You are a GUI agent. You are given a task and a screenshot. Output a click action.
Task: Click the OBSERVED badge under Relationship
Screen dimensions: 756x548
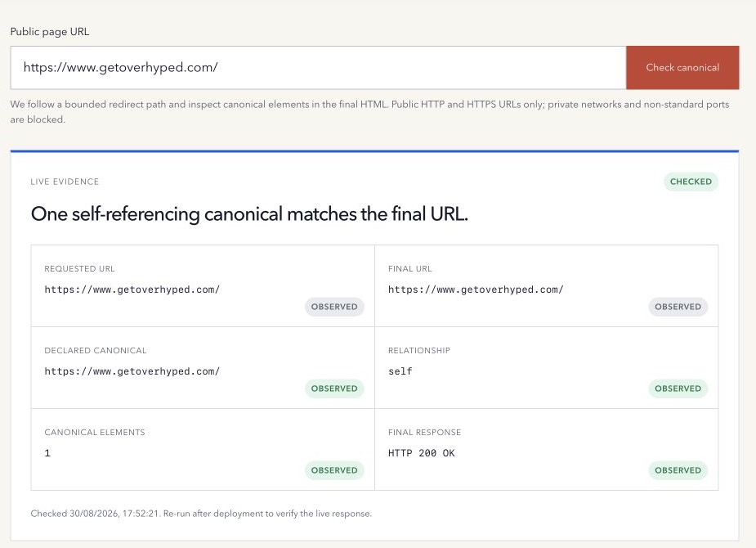(x=678, y=389)
